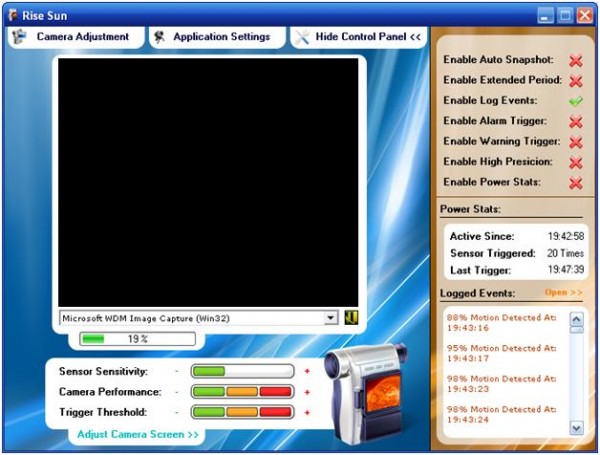Click Hide Control Panel << tab
Image resolution: width=600 pixels, height=455 pixels.
(359, 37)
